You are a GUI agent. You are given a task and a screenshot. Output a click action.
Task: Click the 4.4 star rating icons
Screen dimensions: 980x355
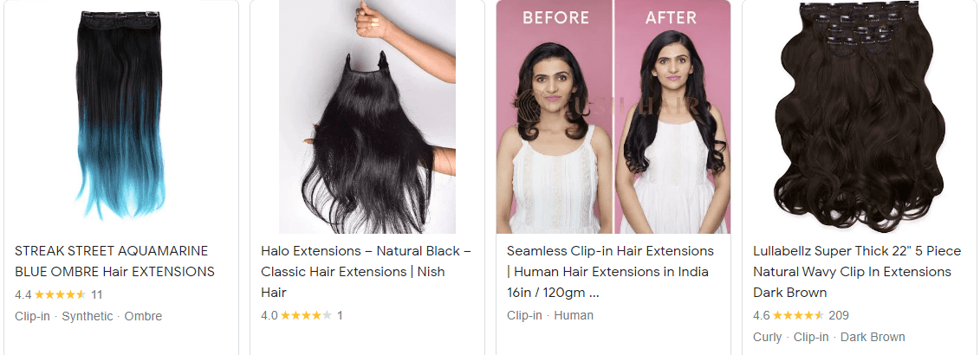point(60,294)
